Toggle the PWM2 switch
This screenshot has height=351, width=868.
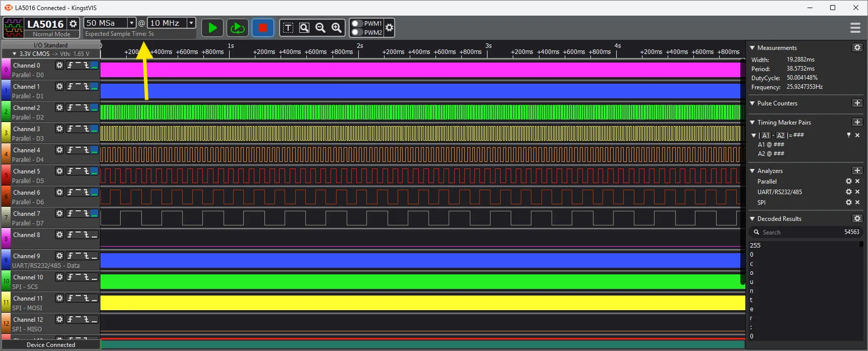point(357,32)
